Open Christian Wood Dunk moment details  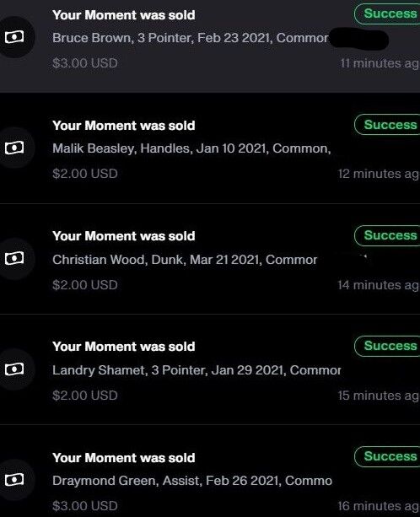tap(185, 260)
